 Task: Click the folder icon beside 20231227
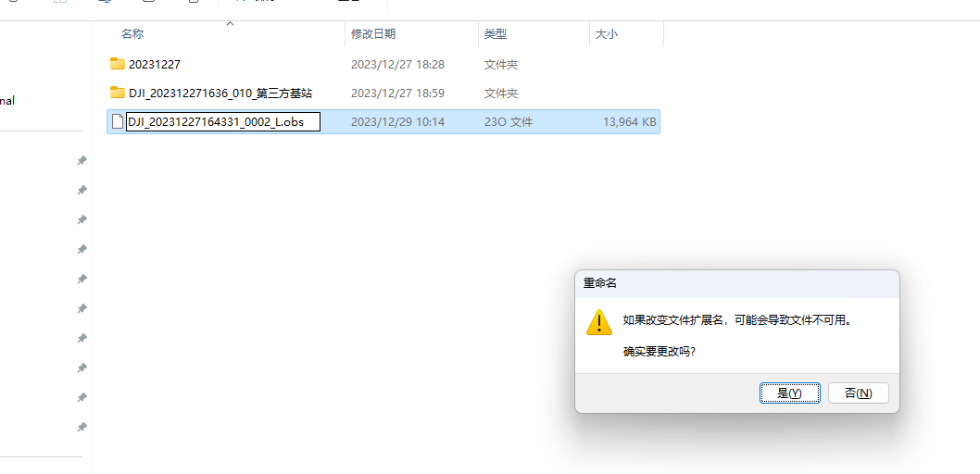pos(118,64)
